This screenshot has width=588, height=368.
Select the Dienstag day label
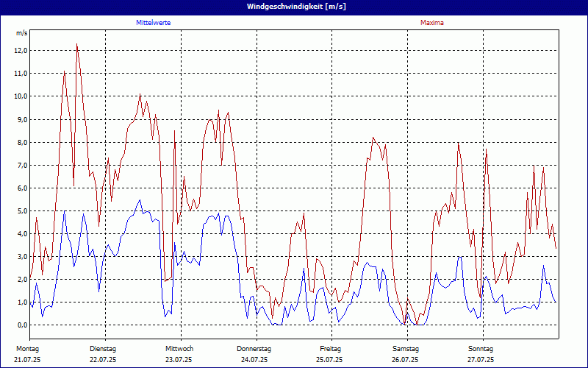pyautogui.click(x=103, y=348)
